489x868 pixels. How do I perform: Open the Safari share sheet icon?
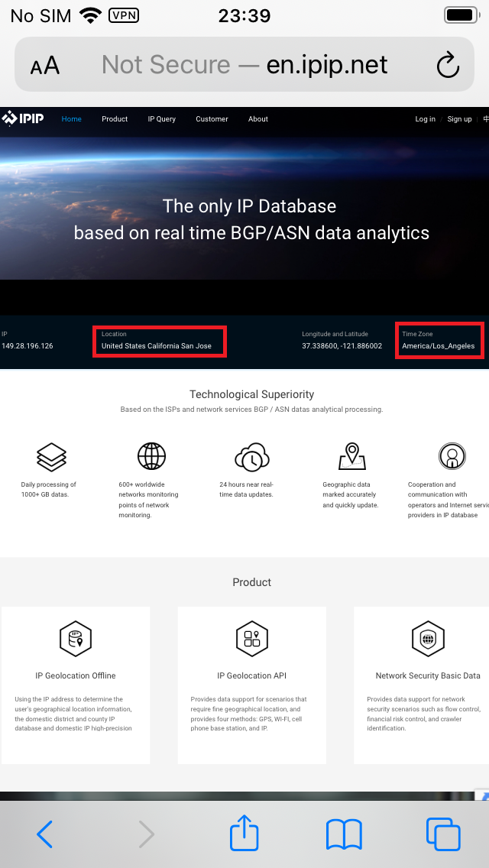[244, 832]
